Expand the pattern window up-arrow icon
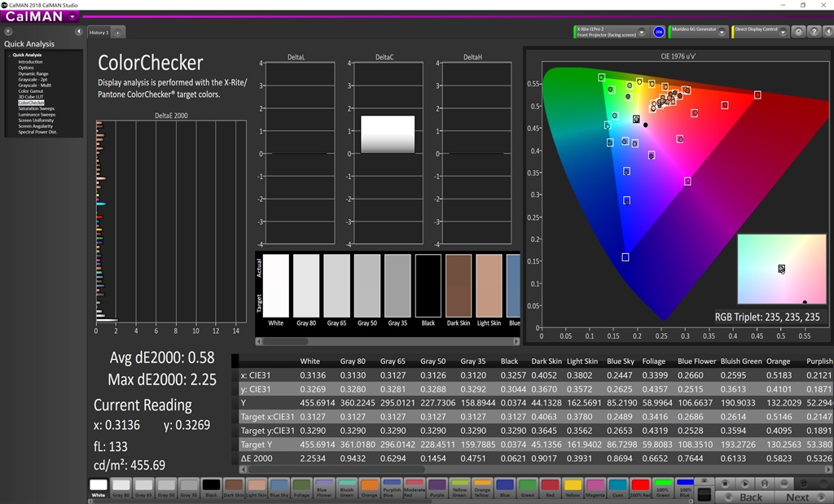This screenshot has height=504, width=834. pyautogui.click(x=705, y=481)
